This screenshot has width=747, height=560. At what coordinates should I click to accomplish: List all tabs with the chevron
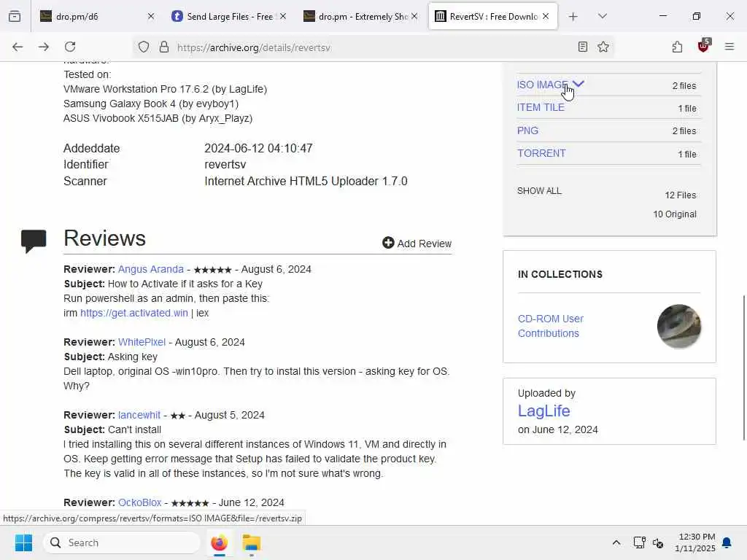[602, 16]
